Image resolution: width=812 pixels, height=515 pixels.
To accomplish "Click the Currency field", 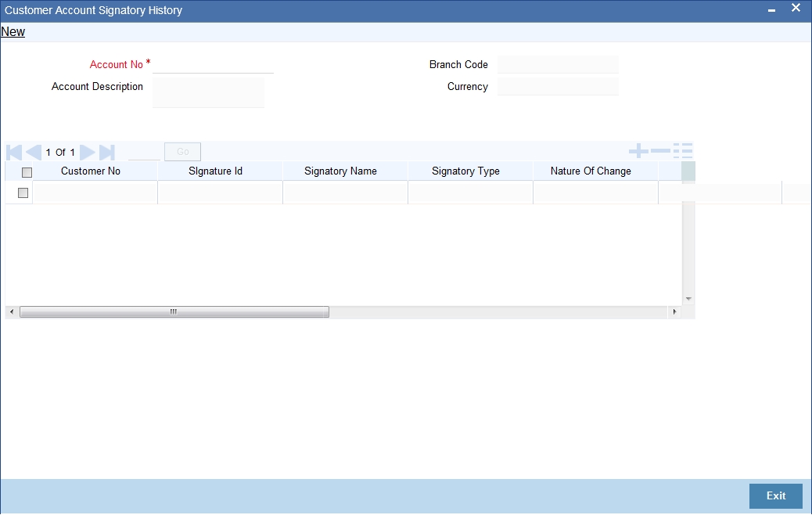I will tap(558, 87).
